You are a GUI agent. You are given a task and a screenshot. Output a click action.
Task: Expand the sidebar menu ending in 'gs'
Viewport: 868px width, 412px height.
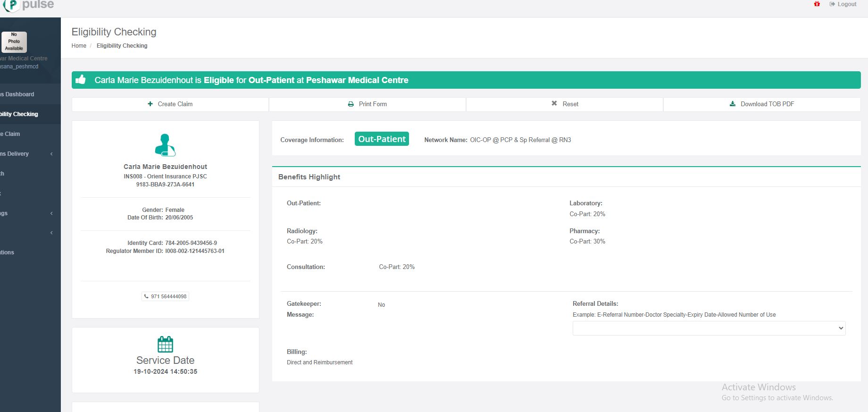pos(51,213)
